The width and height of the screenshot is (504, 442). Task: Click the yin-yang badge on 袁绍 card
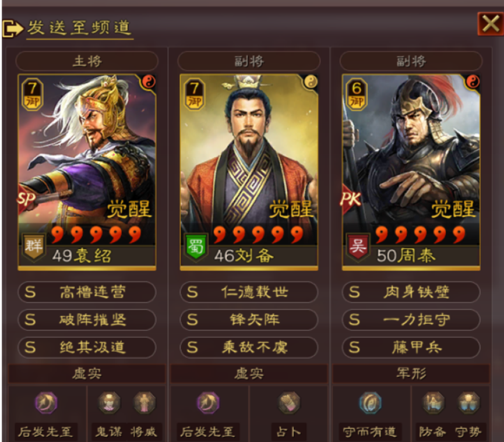pos(149,82)
